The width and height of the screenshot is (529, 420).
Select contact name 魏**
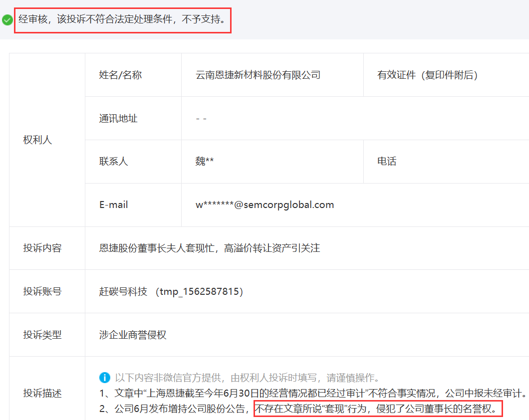point(205,162)
